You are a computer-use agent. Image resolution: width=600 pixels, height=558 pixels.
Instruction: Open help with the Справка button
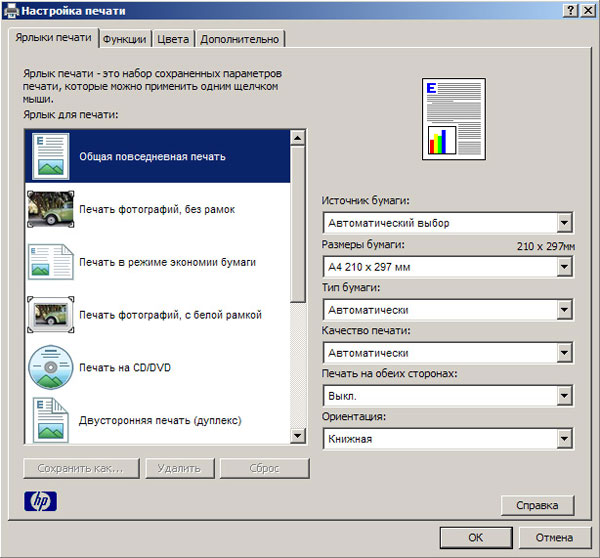[537, 505]
